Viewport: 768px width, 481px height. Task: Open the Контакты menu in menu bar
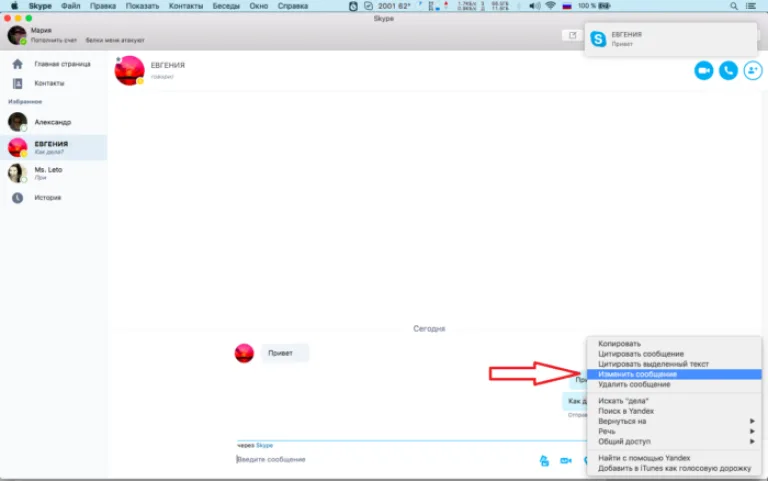186,6
